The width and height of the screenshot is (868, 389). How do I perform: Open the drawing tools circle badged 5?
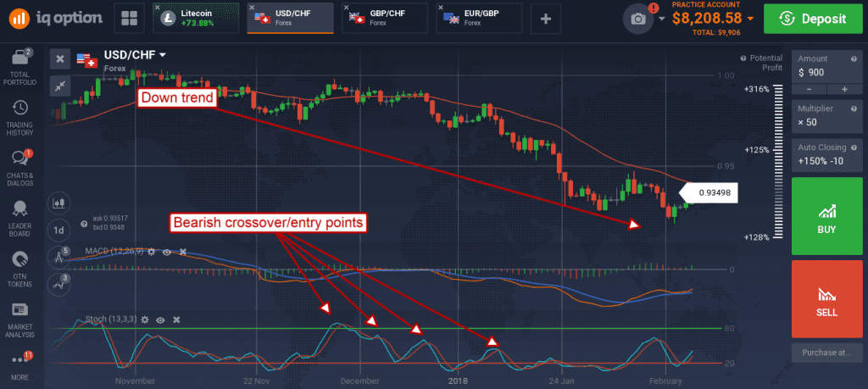[58, 257]
